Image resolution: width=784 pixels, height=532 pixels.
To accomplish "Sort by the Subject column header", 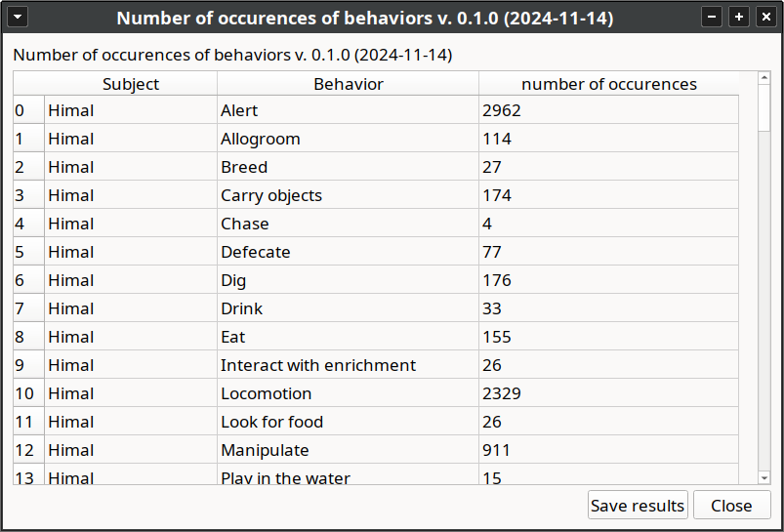I will 131,84.
